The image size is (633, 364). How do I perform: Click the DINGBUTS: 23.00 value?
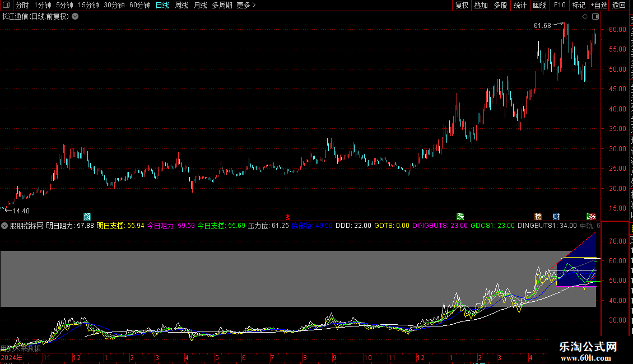click(440, 226)
